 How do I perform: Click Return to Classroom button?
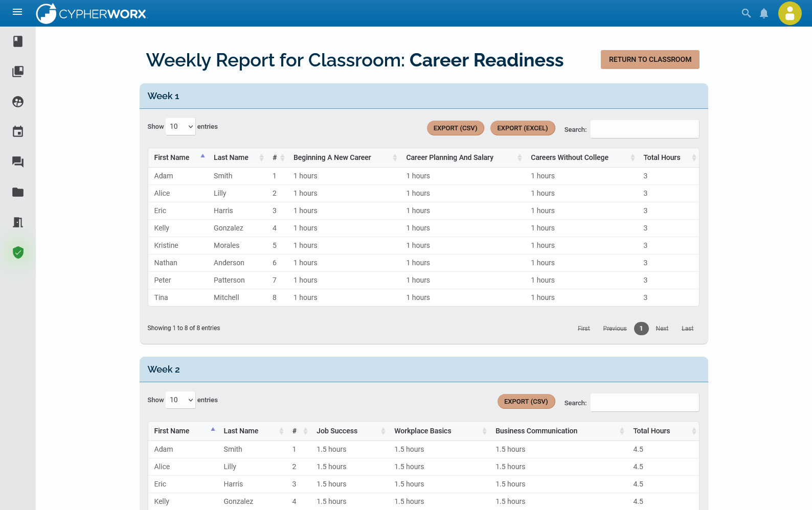coord(650,60)
